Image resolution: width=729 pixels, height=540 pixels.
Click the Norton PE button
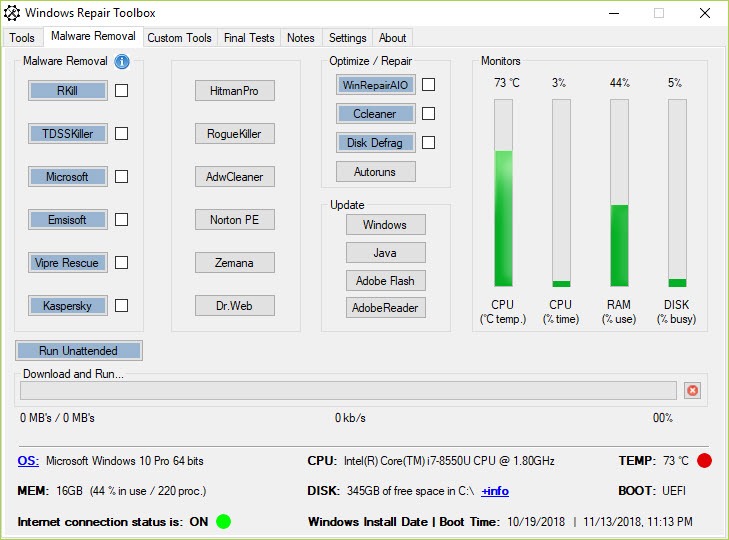(234, 220)
